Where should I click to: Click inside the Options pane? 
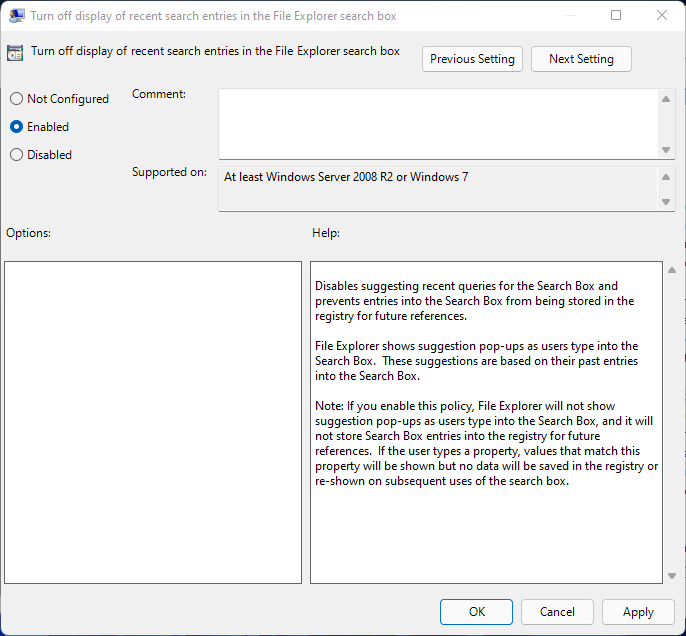point(153,422)
